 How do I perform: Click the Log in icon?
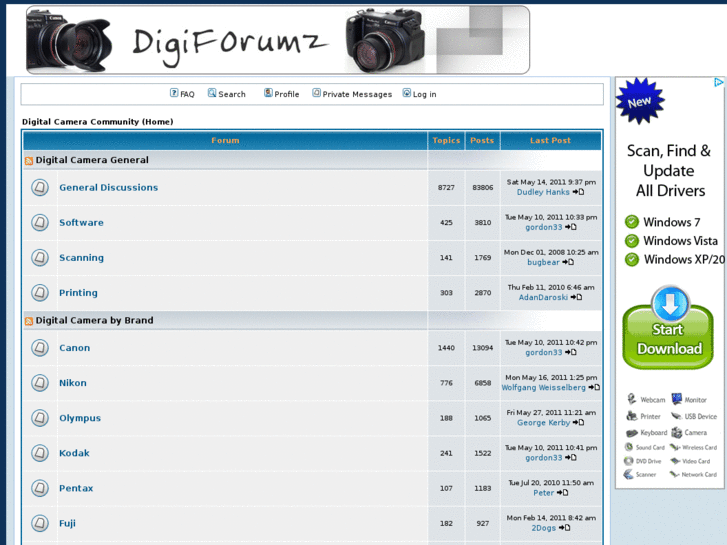pos(406,93)
